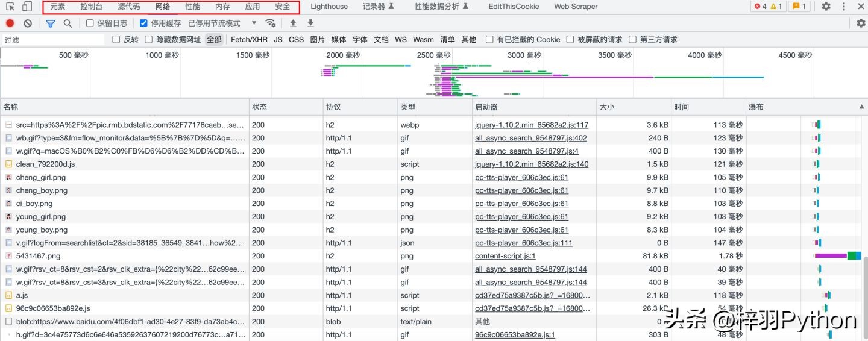Filter requests by Fetch/XHR
The image size is (868, 341).
(x=249, y=40)
